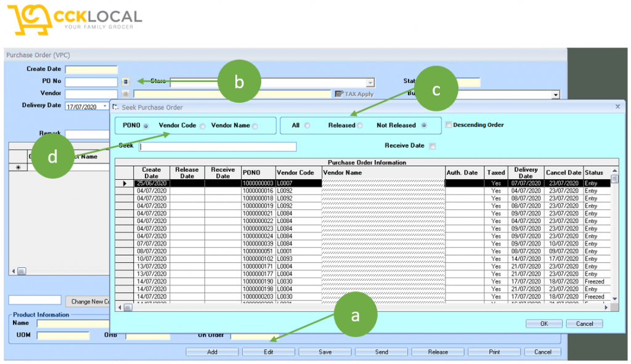Click the Vendor code input field
This screenshot has height=364, width=631.
point(91,94)
